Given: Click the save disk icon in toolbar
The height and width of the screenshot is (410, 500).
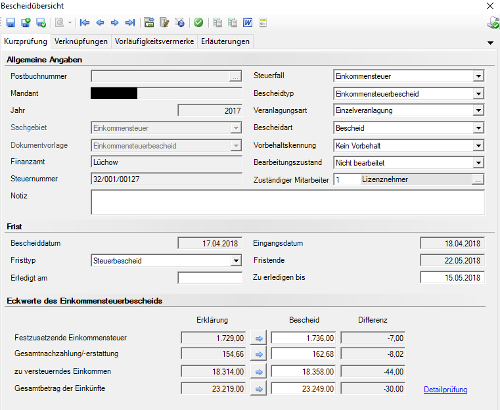Looking at the screenshot, I should (11, 23).
